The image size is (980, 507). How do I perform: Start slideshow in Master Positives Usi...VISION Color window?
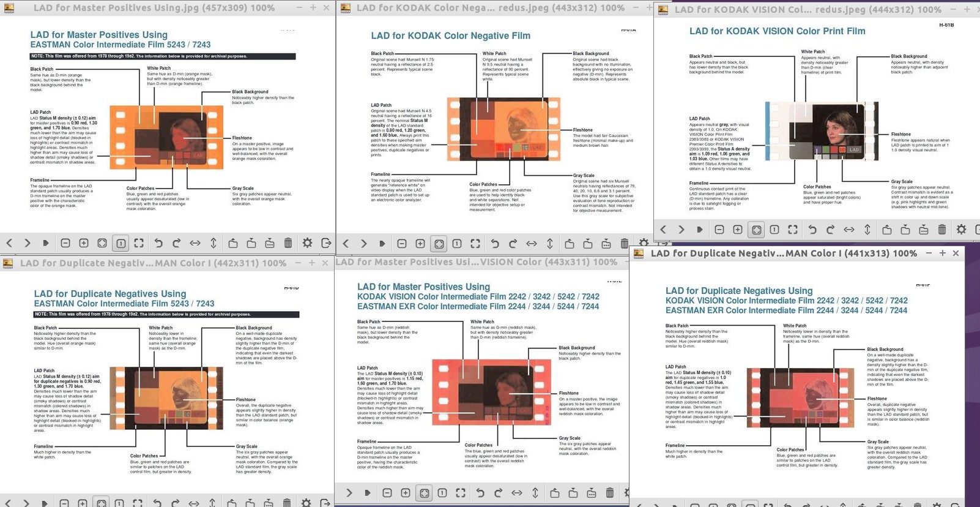[368, 493]
